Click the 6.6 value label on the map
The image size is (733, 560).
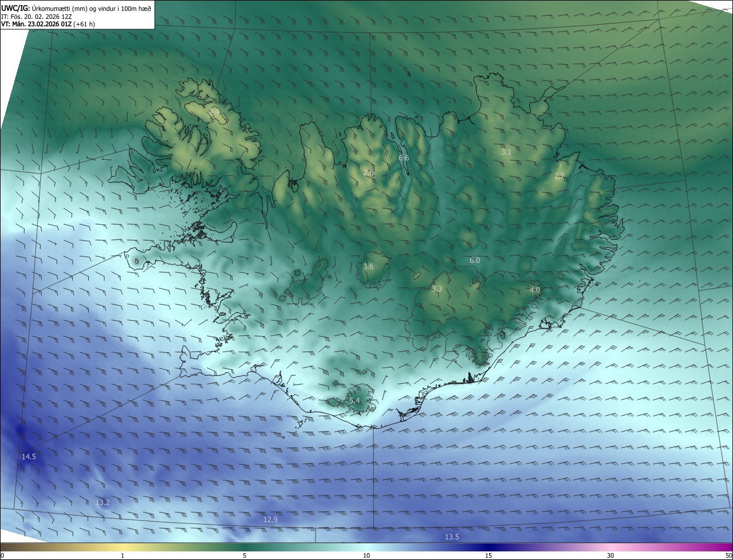pos(404,157)
